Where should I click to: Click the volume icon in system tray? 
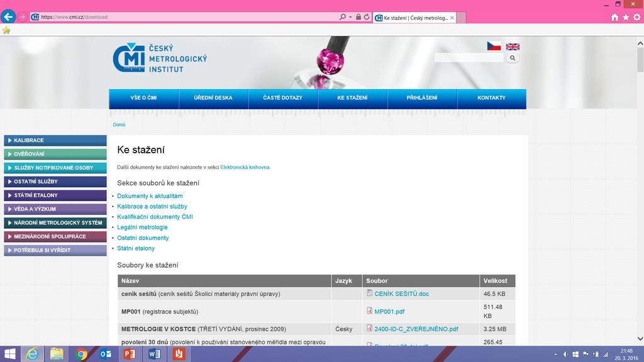[565, 354]
